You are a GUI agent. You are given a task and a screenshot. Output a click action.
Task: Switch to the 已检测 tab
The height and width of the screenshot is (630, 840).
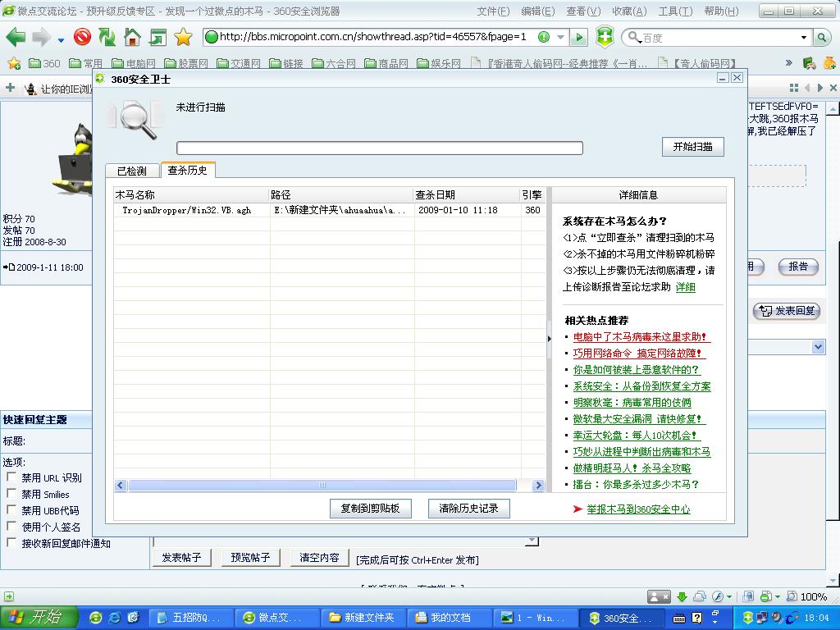tap(132, 171)
